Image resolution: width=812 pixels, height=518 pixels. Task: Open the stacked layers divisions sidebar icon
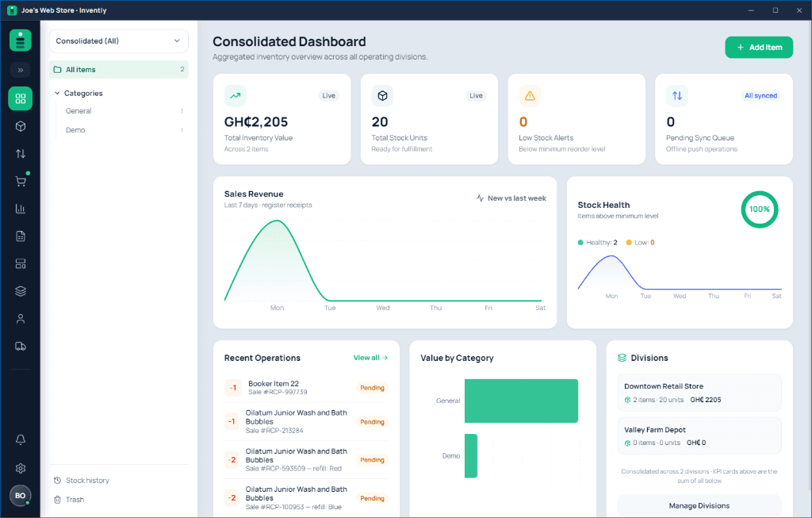pos(20,291)
